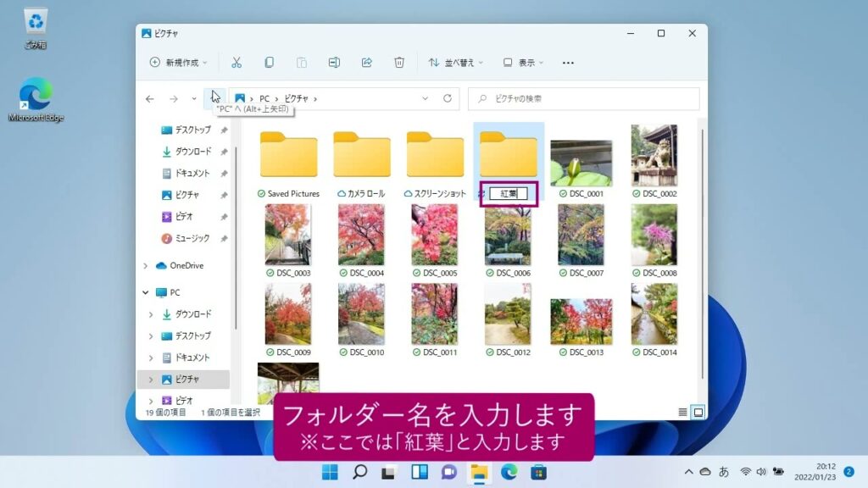
Task: Click the Copy icon in toolbar
Action: pos(269,63)
